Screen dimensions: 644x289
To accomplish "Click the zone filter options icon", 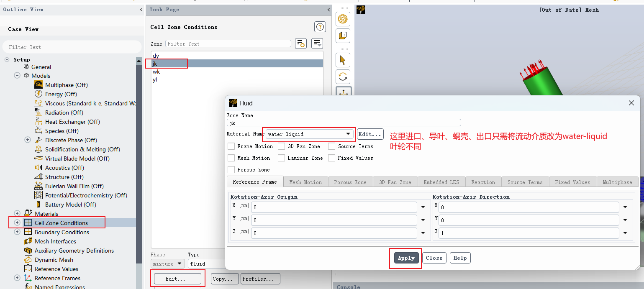I will [x=300, y=43].
